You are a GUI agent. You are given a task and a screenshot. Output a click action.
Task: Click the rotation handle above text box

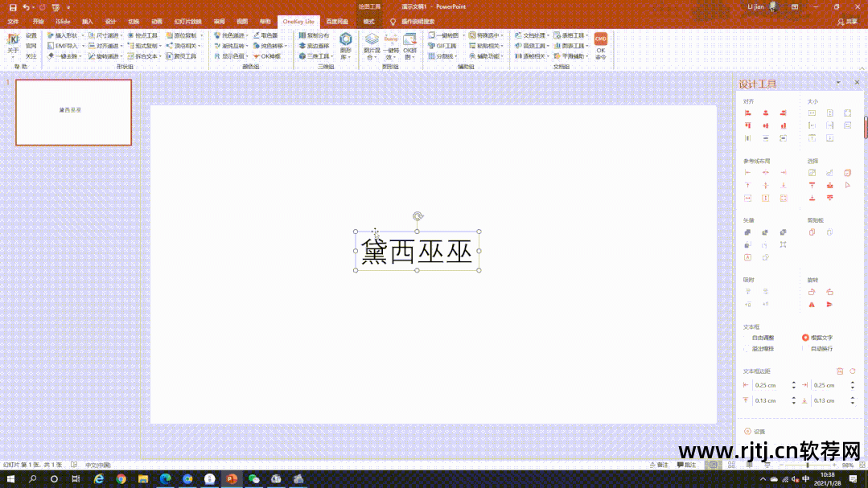(418, 216)
